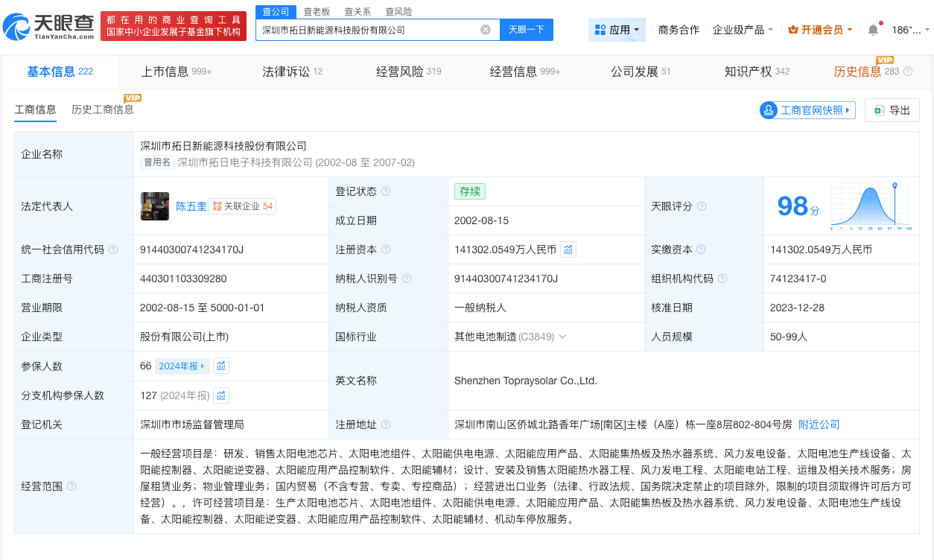
Task: Click the help icon next to 组织机构代码
Action: tap(722, 279)
